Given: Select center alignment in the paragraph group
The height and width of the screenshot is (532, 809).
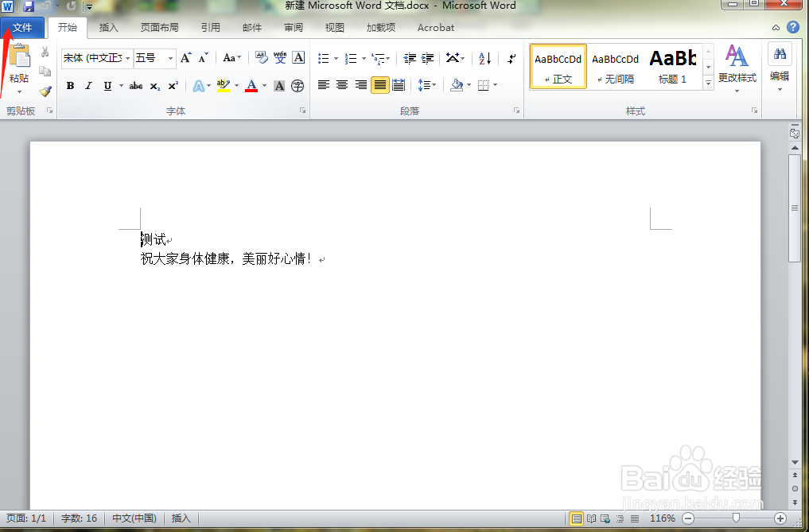Looking at the screenshot, I should click(x=341, y=85).
